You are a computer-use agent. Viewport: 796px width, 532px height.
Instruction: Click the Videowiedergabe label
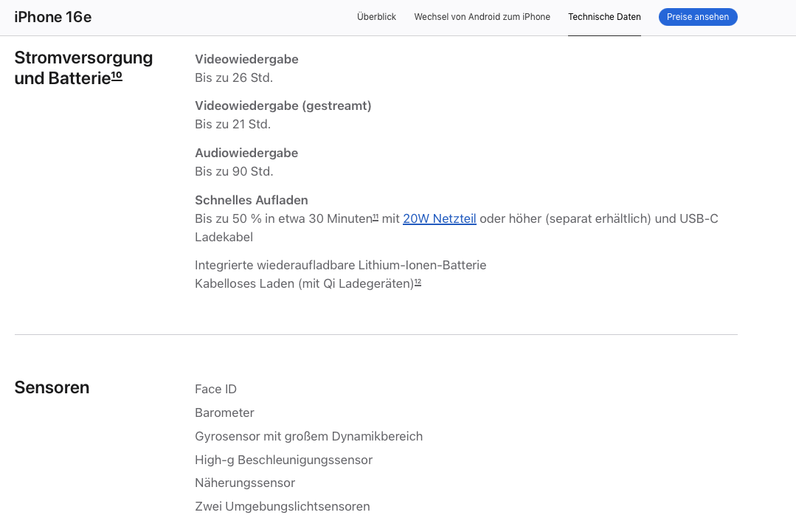click(246, 59)
